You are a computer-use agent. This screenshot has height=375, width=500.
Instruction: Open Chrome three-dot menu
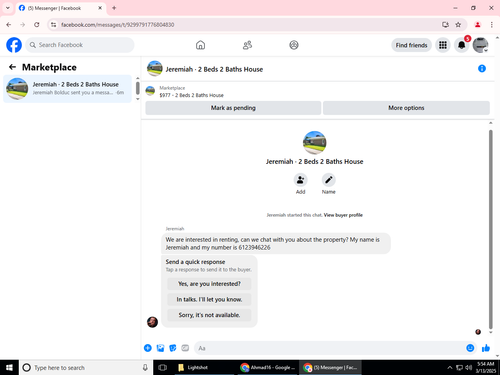point(492,25)
